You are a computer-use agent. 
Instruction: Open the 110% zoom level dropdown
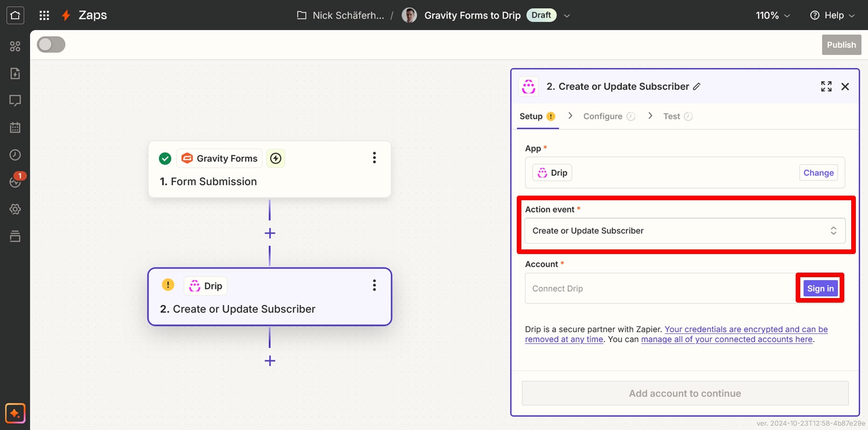coord(773,16)
